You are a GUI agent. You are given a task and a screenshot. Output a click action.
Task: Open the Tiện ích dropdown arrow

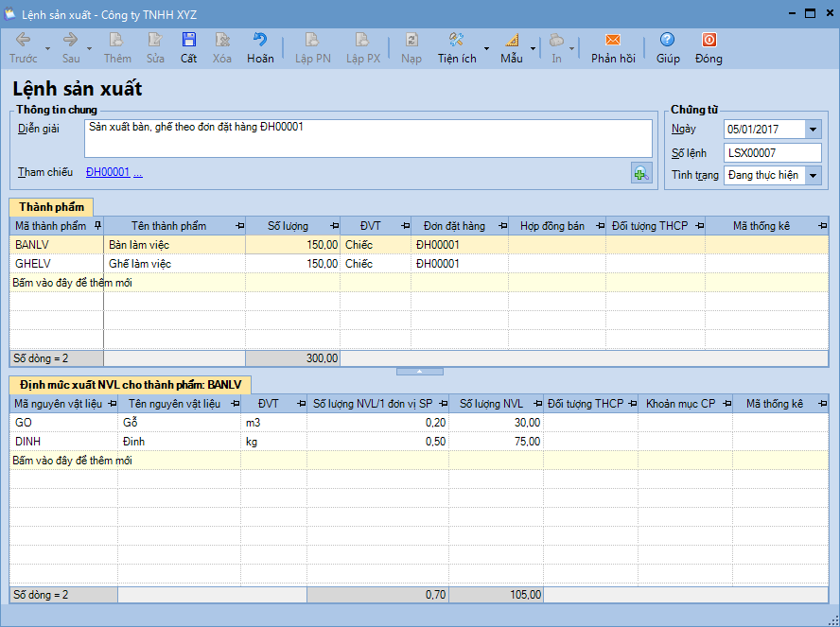[486, 47]
